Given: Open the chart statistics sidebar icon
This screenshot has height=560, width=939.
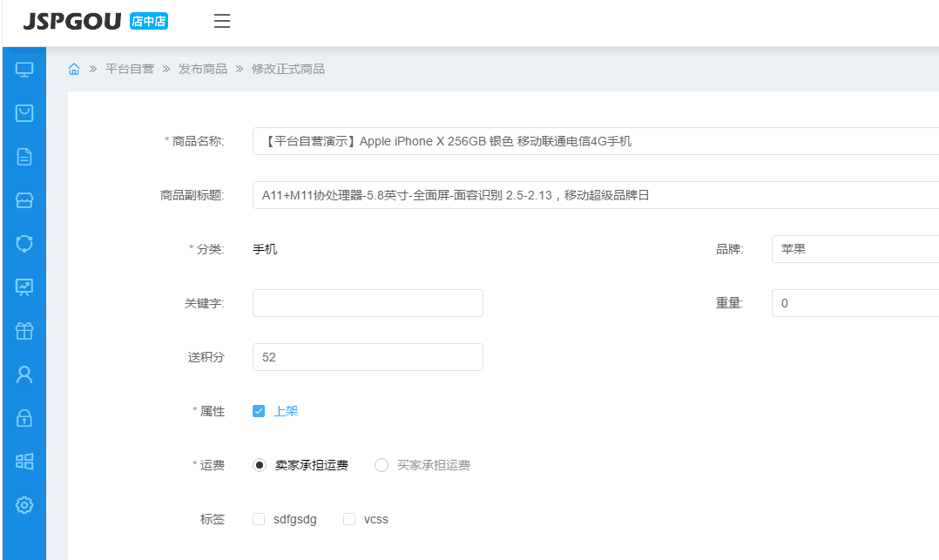Looking at the screenshot, I should pos(24,287).
